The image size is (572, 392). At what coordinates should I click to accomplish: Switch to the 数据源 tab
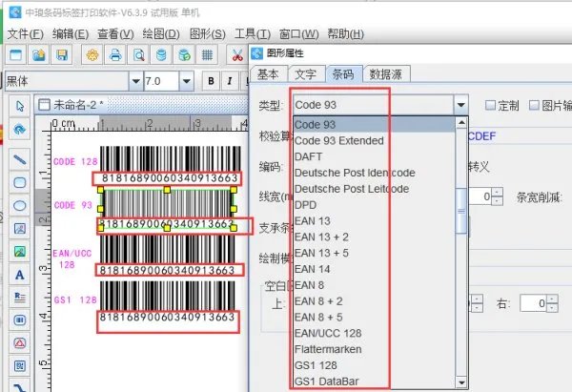pyautogui.click(x=386, y=73)
